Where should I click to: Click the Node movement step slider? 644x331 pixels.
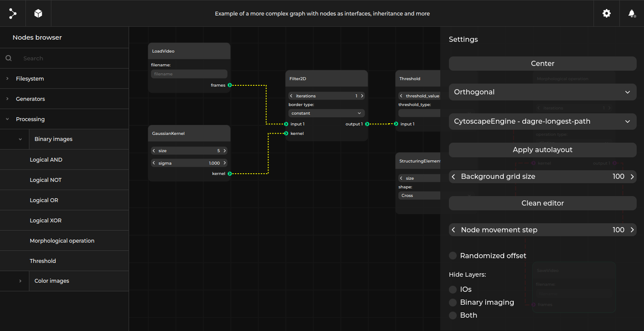point(543,230)
